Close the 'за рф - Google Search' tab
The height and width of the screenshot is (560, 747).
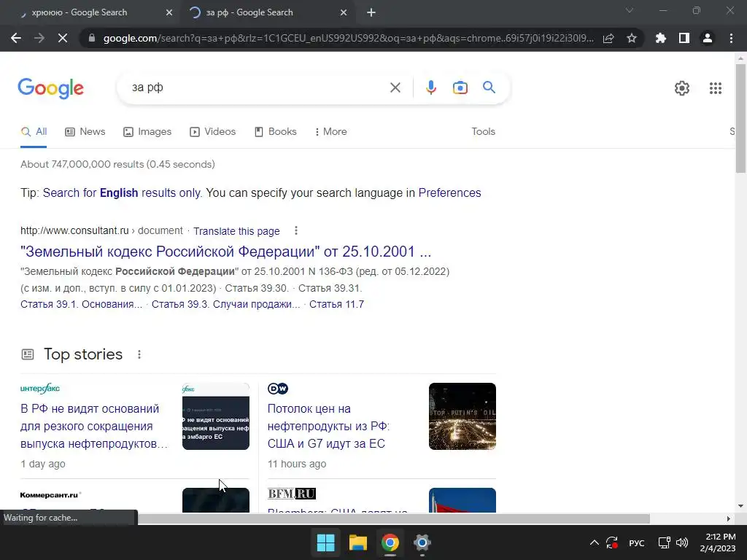(344, 12)
